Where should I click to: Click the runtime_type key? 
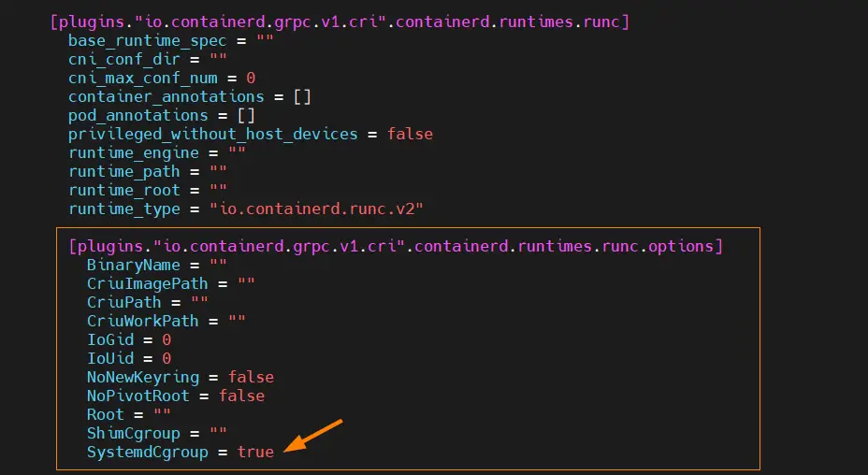click(x=124, y=209)
